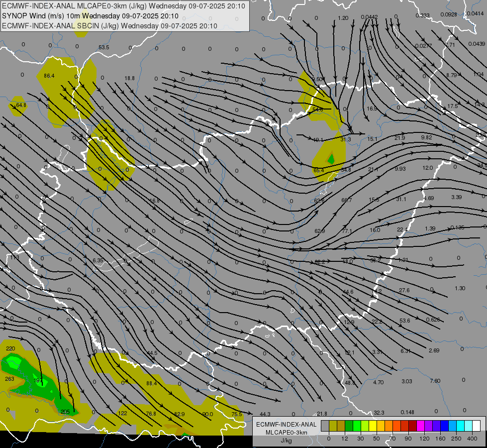Click the olive swatch starting at 0

point(333,426)
